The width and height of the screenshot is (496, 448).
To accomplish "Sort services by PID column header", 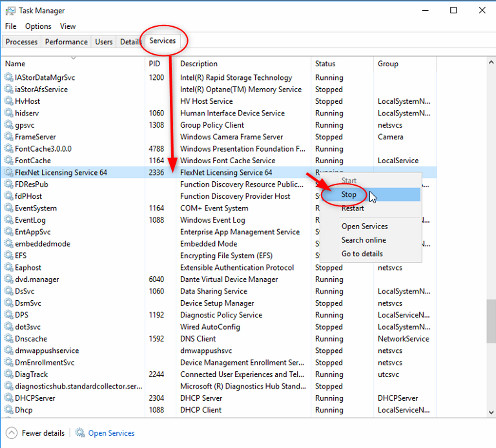I will pos(155,64).
